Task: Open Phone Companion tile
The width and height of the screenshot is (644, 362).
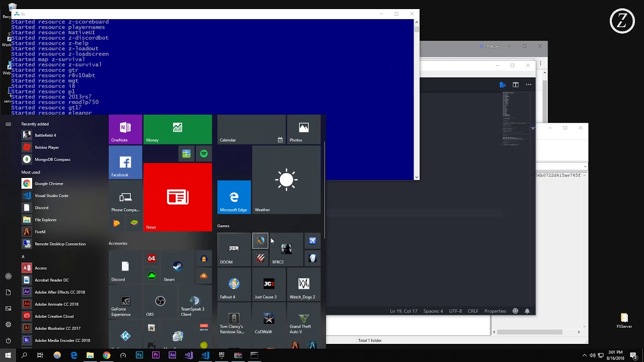Action: (x=125, y=197)
